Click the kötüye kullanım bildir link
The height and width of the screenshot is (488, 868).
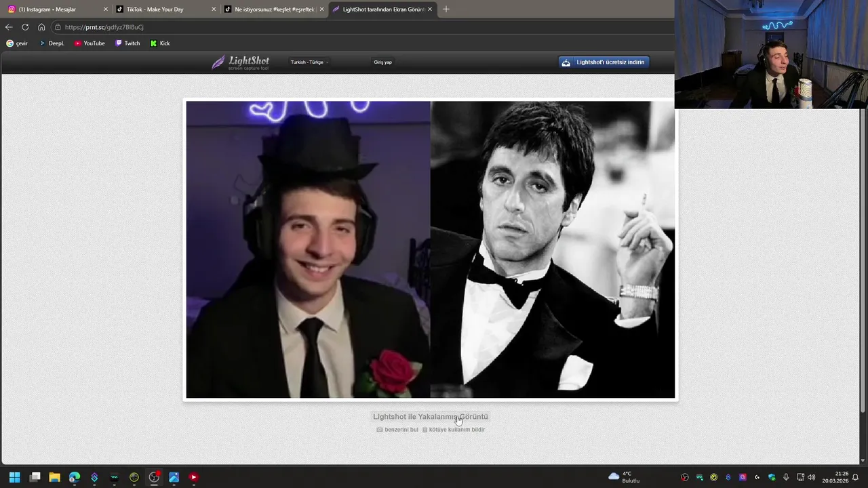point(454,430)
